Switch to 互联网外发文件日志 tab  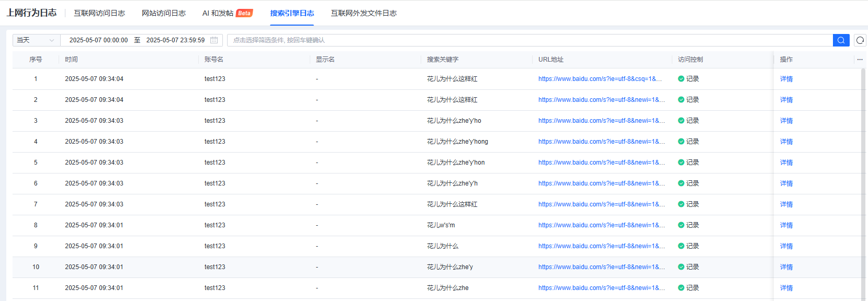click(364, 13)
